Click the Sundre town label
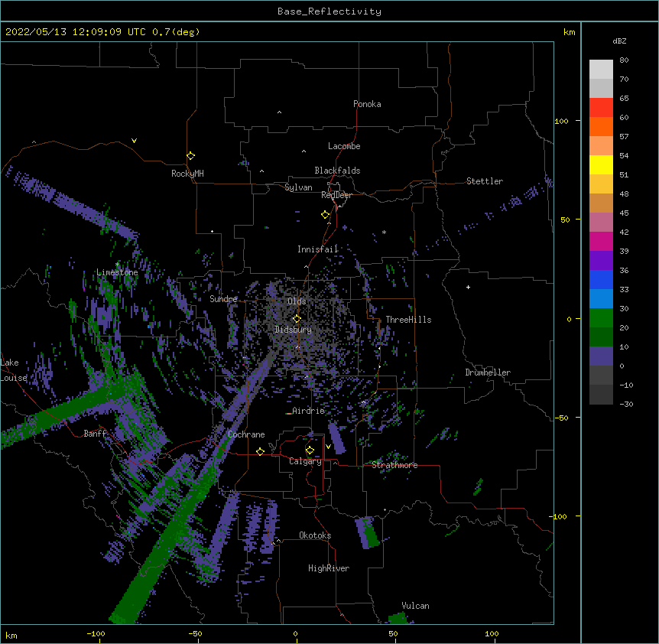659x644 pixels. coord(223,299)
